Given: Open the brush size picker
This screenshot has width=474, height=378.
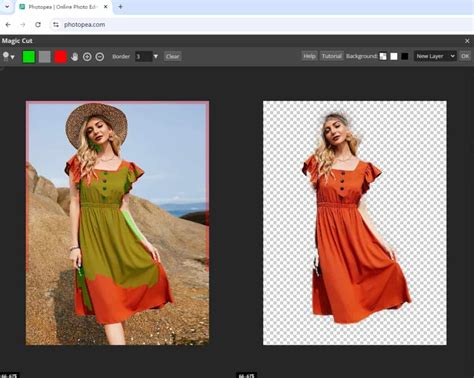Looking at the screenshot, I should click(9, 57).
